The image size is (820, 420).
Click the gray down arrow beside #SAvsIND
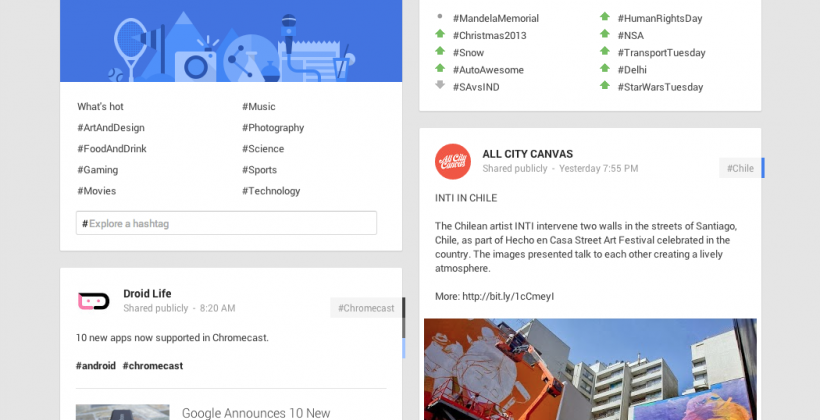click(x=440, y=85)
